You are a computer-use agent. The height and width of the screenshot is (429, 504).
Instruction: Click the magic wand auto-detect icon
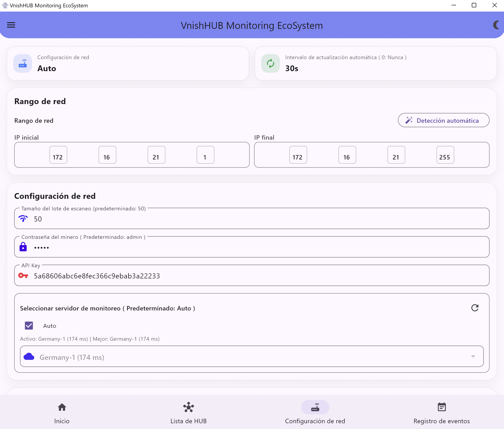[x=409, y=120]
